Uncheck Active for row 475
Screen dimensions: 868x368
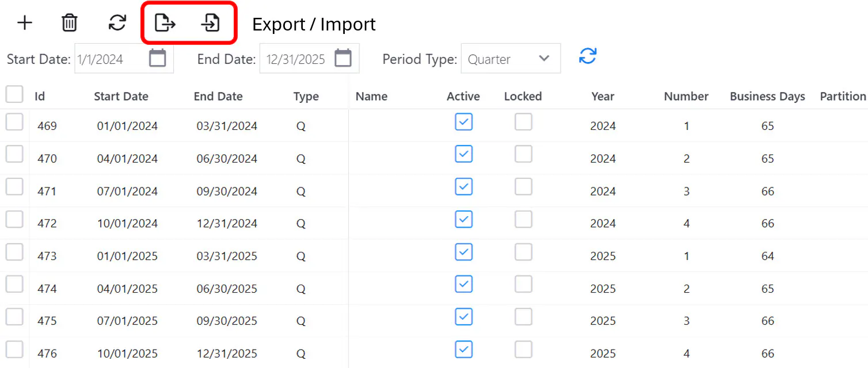[464, 317]
